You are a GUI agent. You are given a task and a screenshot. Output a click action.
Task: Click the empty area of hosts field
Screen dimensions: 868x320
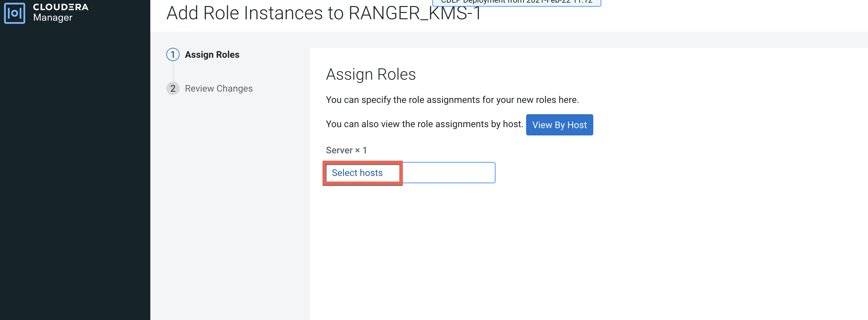coord(448,173)
